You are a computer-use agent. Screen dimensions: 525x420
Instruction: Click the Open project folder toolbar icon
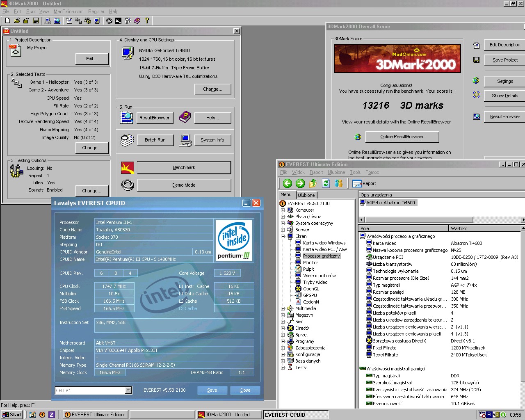pyautogui.click(x=17, y=21)
